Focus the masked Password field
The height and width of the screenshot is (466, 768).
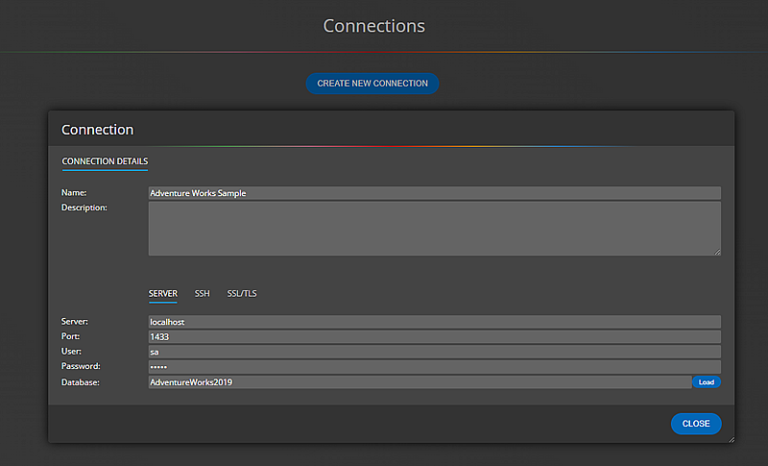[434, 367]
